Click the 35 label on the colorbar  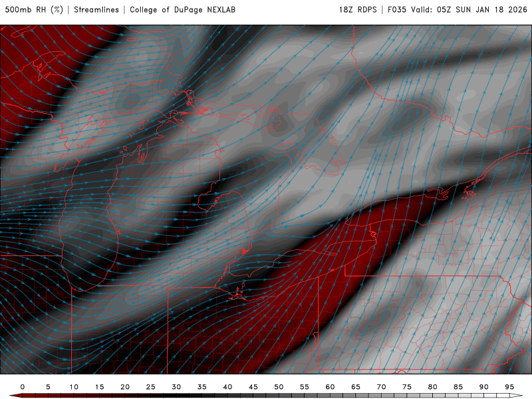click(202, 387)
